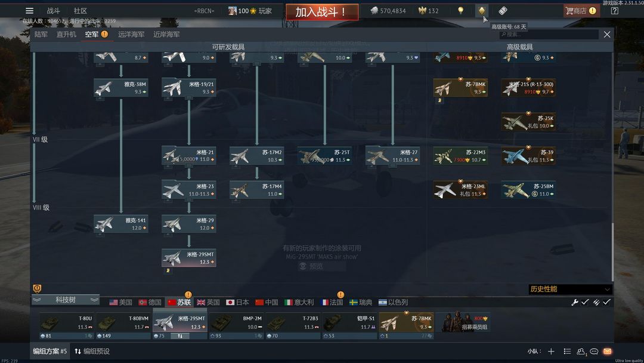Choose the 美国 USA nation

point(120,302)
